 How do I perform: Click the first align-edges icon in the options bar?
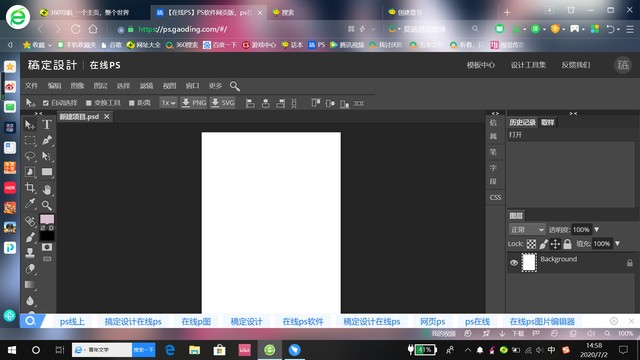(x=250, y=103)
